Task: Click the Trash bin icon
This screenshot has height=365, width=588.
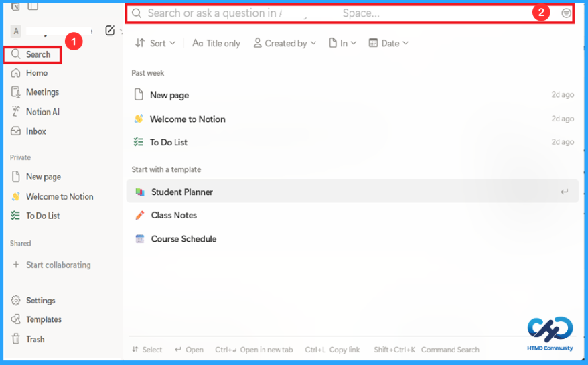Action: [16, 339]
